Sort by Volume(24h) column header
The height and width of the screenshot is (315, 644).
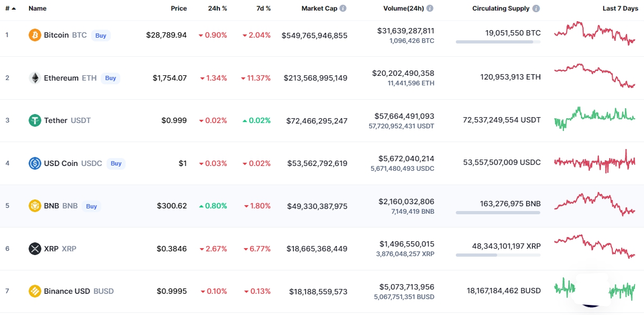(404, 8)
